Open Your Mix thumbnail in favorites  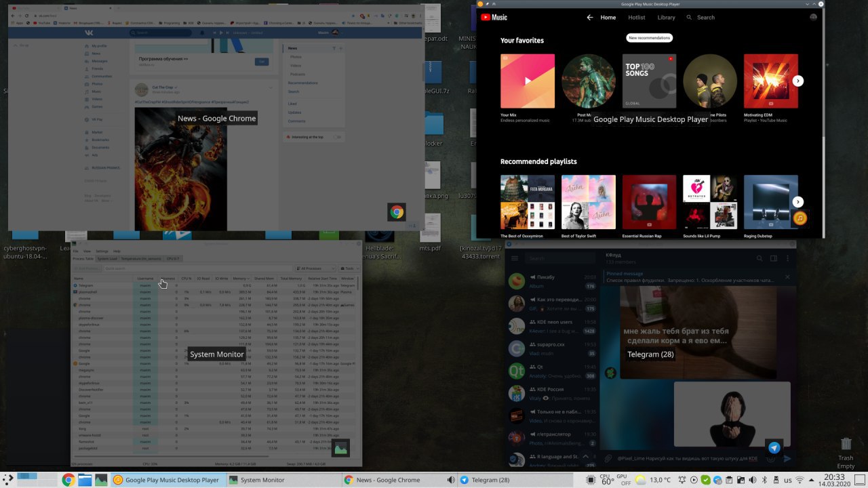tap(528, 81)
